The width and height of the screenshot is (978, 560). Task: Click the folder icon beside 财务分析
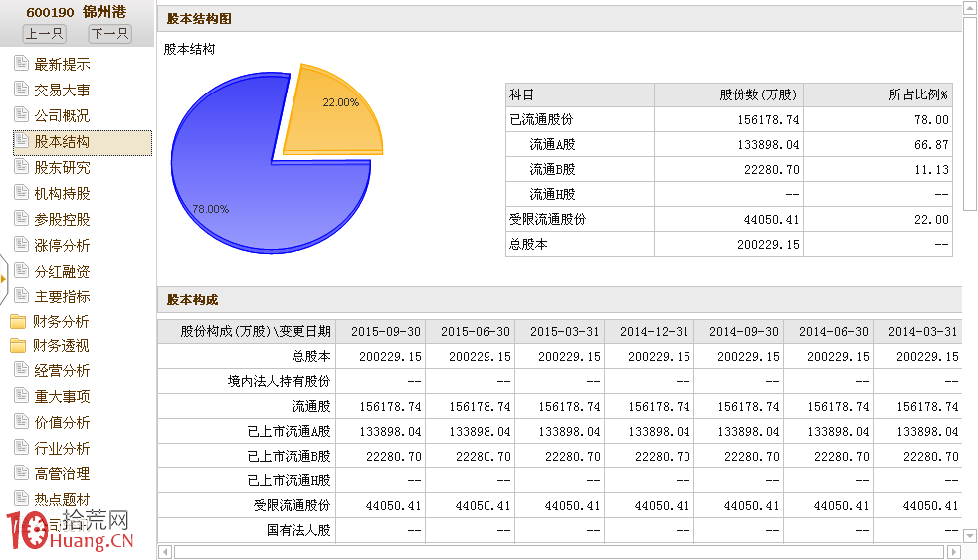19,322
